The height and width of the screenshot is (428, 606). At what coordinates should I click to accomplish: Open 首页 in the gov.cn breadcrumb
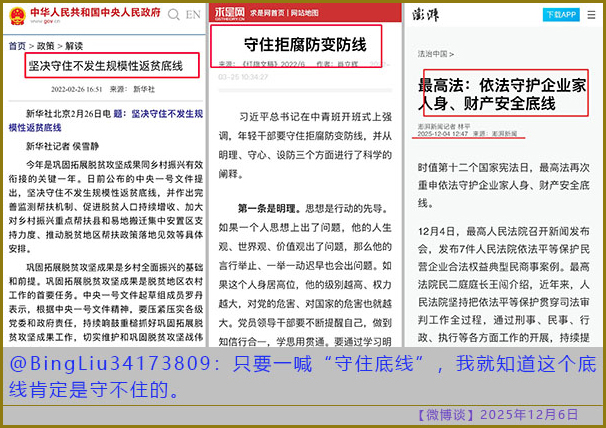17,46
